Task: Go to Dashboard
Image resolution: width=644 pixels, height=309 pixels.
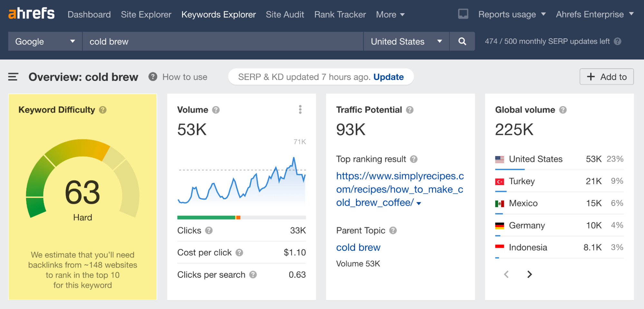Action: (x=89, y=15)
